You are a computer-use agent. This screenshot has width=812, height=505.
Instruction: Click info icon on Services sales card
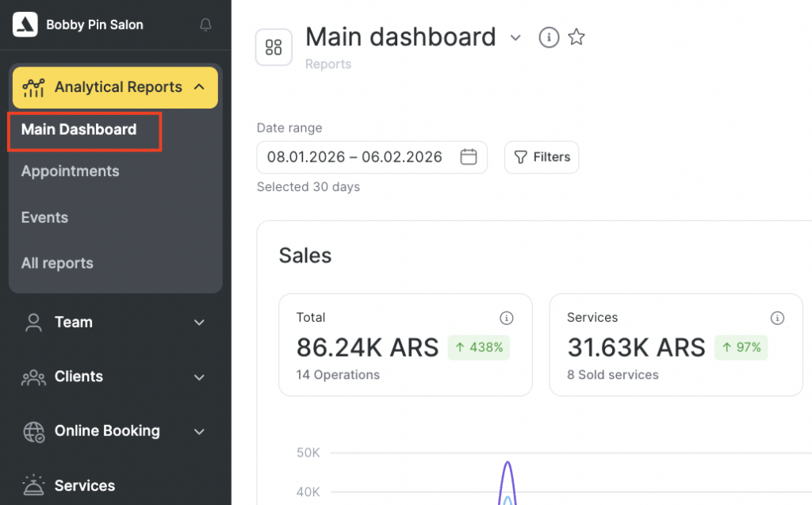(777, 318)
